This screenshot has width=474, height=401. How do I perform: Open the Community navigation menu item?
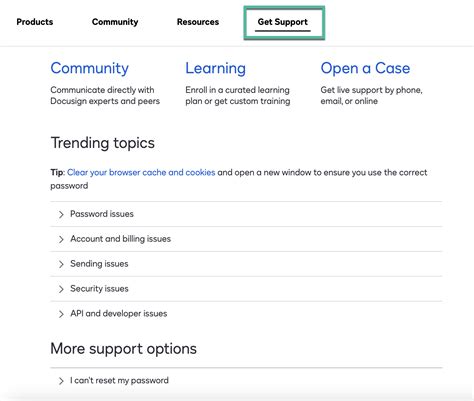[115, 22]
